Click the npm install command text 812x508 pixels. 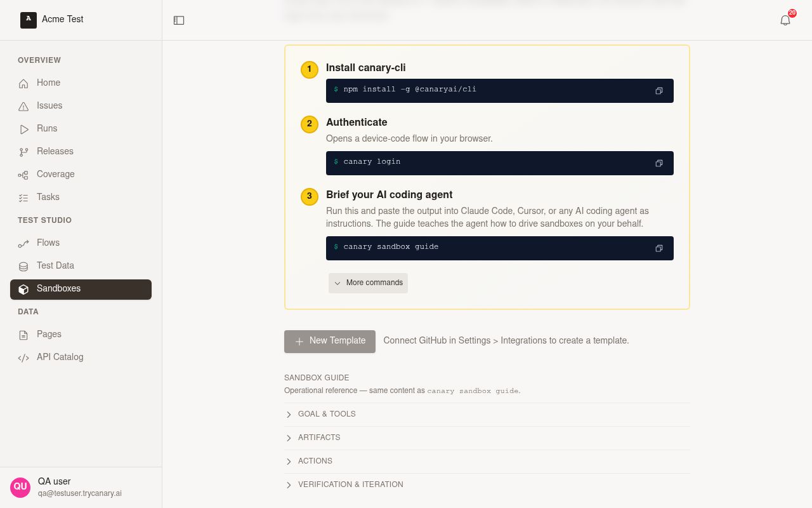point(410,90)
